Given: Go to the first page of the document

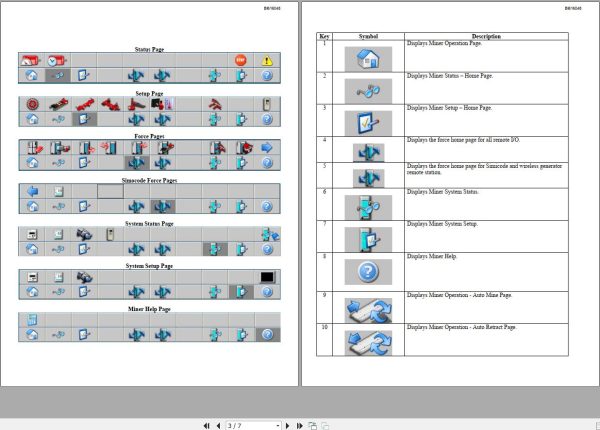Looking at the screenshot, I should 207,425.
